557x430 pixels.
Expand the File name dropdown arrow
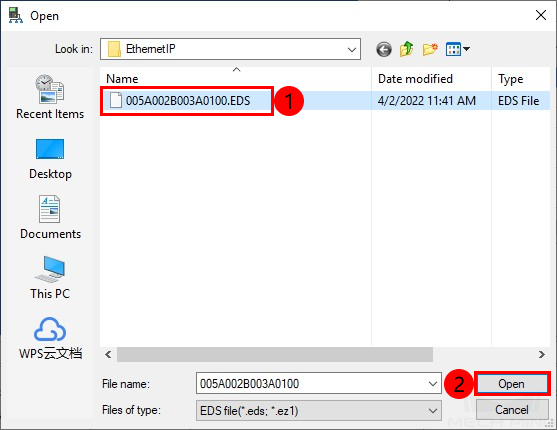[432, 383]
